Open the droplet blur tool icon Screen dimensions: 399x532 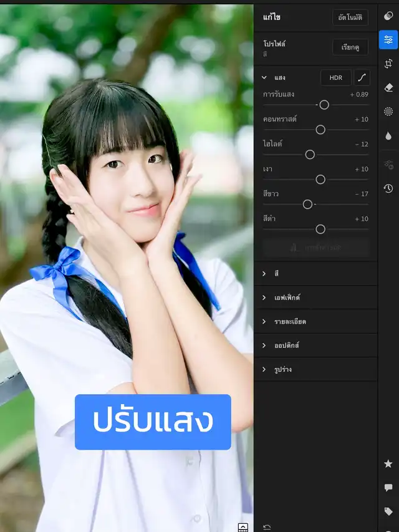pos(388,135)
